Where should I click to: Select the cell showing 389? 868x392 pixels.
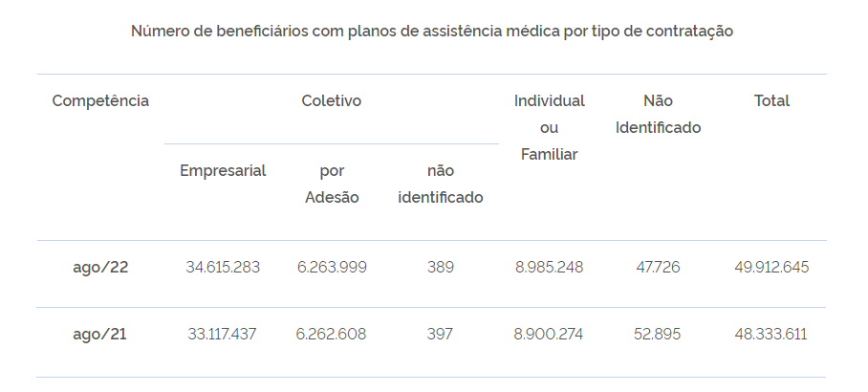440,268
